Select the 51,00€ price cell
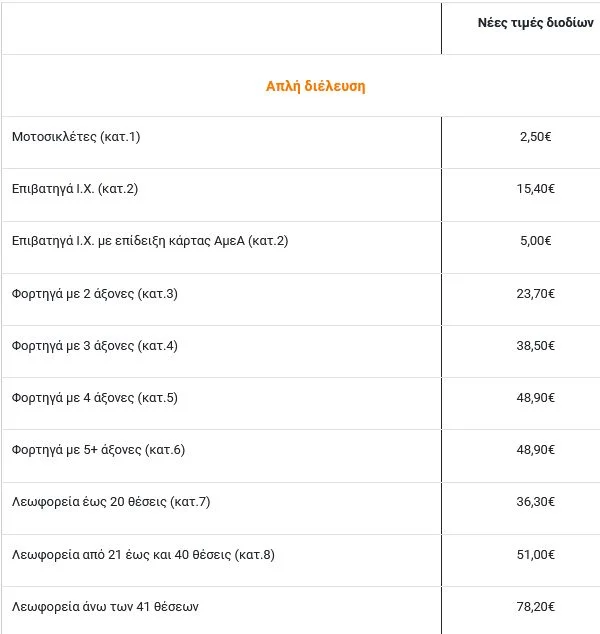Screen dimensions: 600x634 tap(535, 554)
